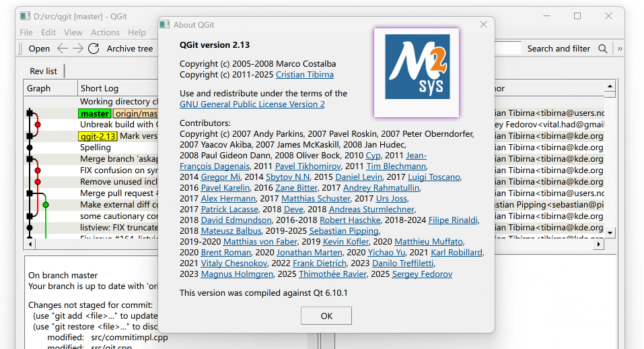This screenshot has height=349, width=644.
Task: Click the QGit main window title icon
Action: pyautogui.click(x=25, y=16)
